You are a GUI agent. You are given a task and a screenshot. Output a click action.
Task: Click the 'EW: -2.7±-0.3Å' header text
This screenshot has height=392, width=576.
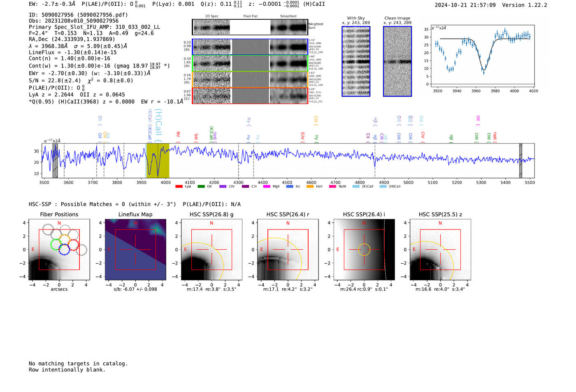[52, 4]
